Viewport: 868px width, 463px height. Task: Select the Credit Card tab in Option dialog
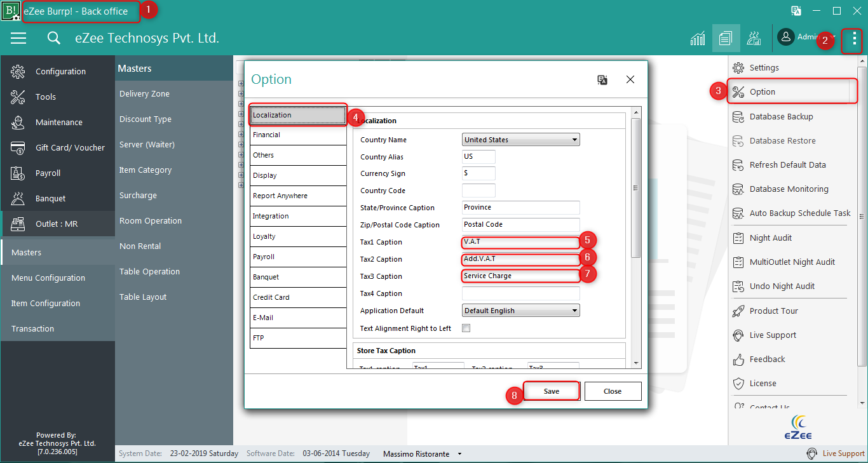point(298,297)
